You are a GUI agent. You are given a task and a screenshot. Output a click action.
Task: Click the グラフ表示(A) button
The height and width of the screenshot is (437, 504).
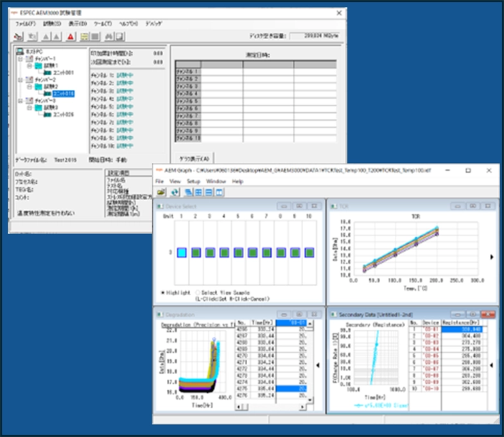pos(193,158)
